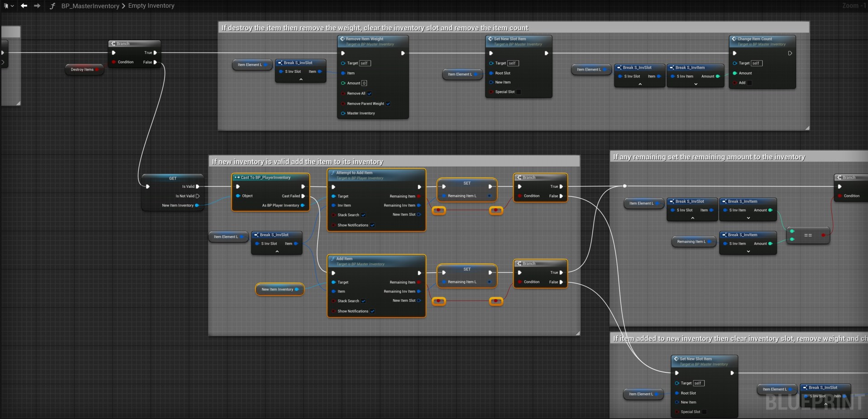The height and width of the screenshot is (419, 868).
Task: Expand Break S_InvItem node beside Change Item Count
Action: [x=695, y=84]
